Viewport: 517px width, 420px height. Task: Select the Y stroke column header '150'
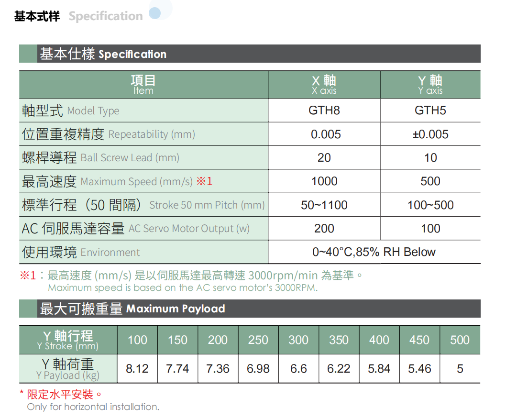click(178, 340)
